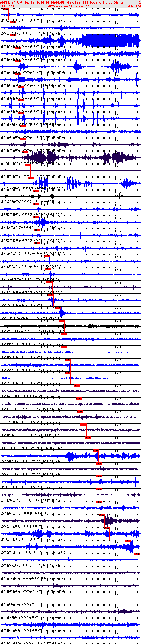Screen dimensions: 141x644
Task: Click the red pick marker above the UW UWFH trace
Action: pos(128,541)
